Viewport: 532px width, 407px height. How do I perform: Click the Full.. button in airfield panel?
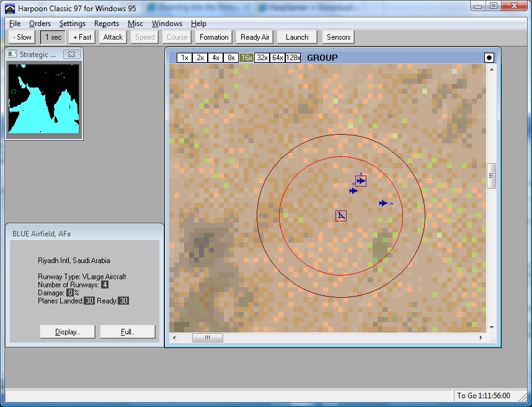(x=128, y=332)
